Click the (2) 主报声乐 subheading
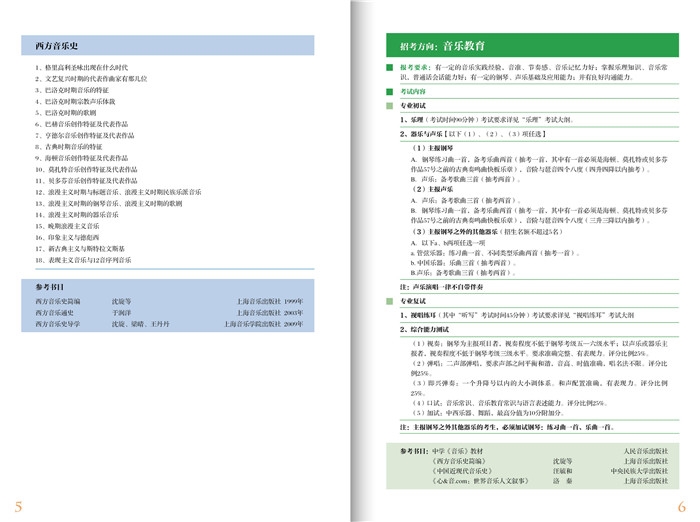This screenshot has width=700, height=522. pyautogui.click(x=425, y=187)
